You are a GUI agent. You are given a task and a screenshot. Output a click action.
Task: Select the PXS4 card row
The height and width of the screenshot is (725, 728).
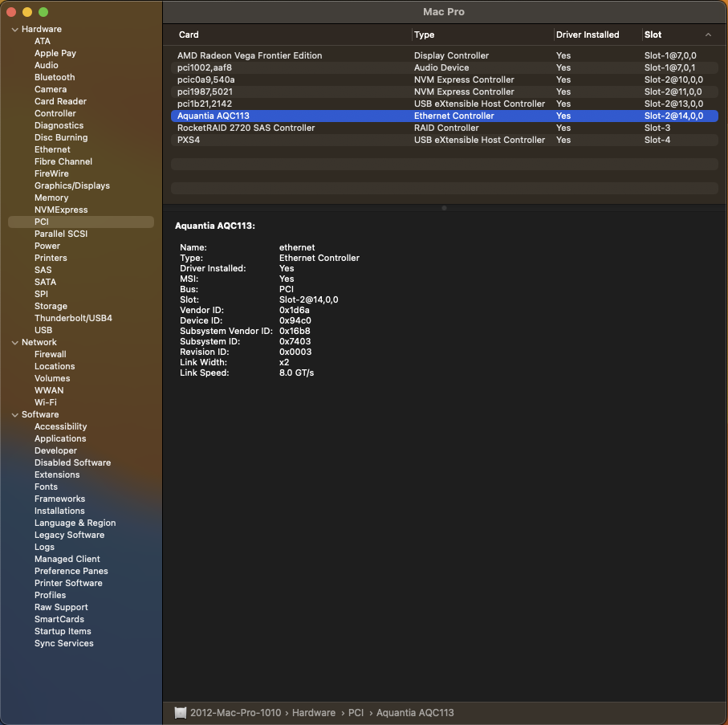coord(445,141)
